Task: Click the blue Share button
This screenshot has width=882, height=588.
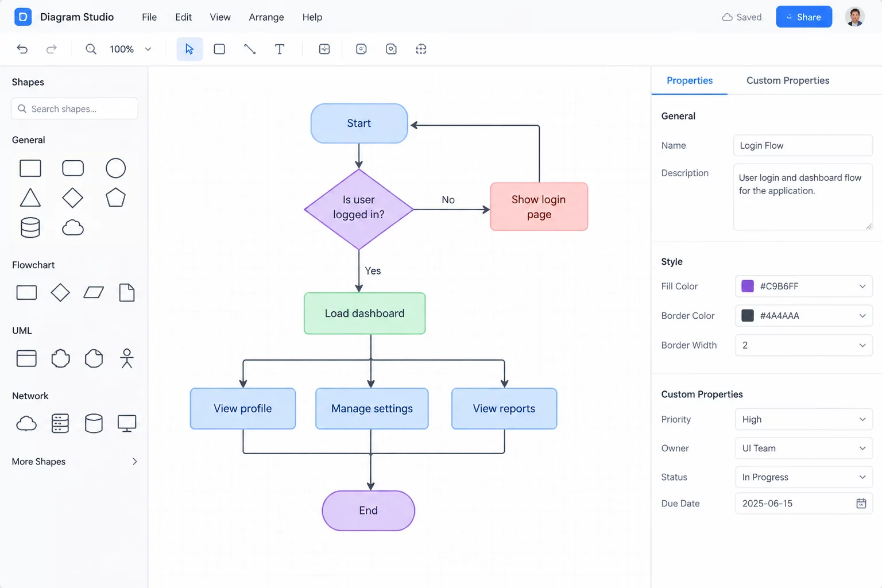Action: coord(804,17)
